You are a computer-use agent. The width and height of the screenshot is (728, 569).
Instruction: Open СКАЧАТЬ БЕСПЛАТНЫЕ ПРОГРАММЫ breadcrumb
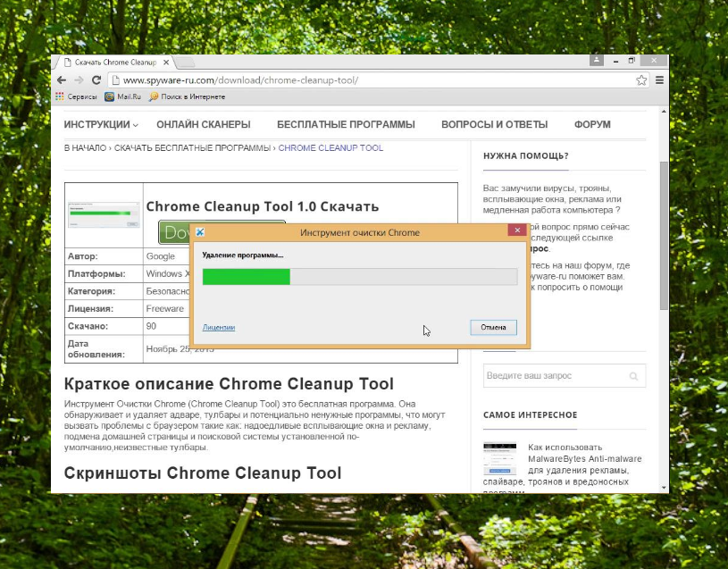[192, 148]
